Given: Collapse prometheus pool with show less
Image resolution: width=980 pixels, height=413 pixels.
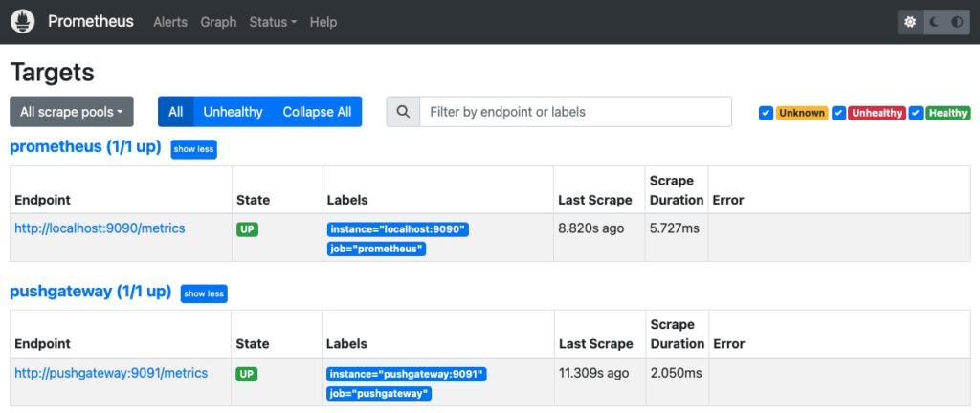Looking at the screenshot, I should click(x=193, y=149).
